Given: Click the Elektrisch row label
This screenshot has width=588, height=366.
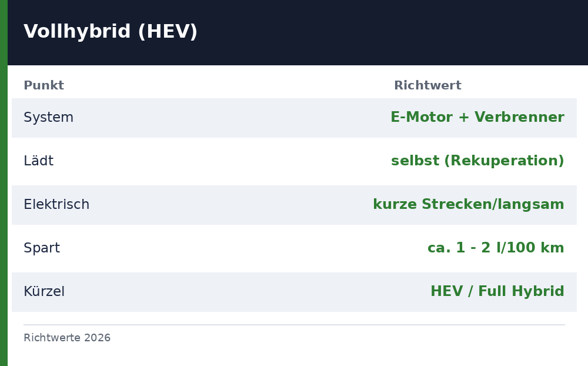Looking at the screenshot, I should [56, 204].
